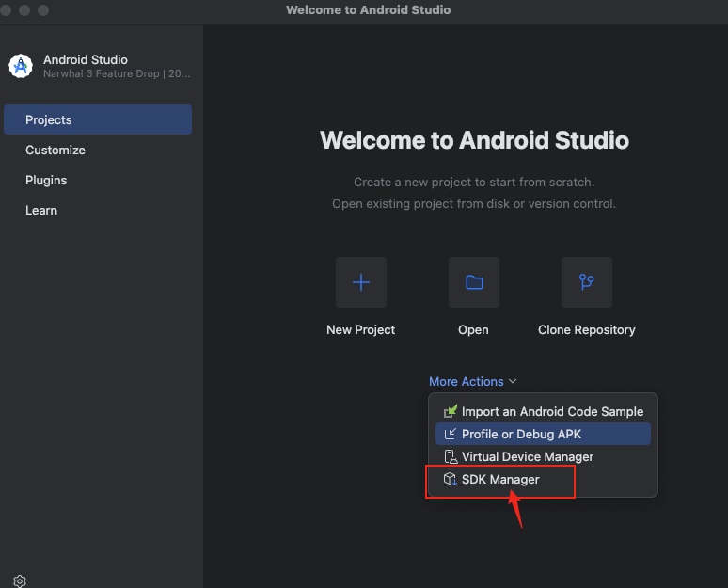The image size is (728, 588).
Task: Click the Clone Repository label
Action: tap(586, 330)
